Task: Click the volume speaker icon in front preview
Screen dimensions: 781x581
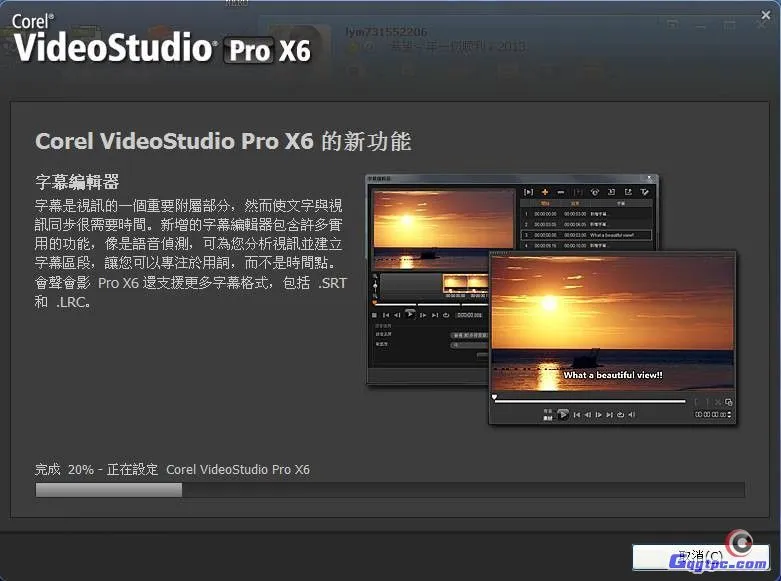Action: (633, 414)
